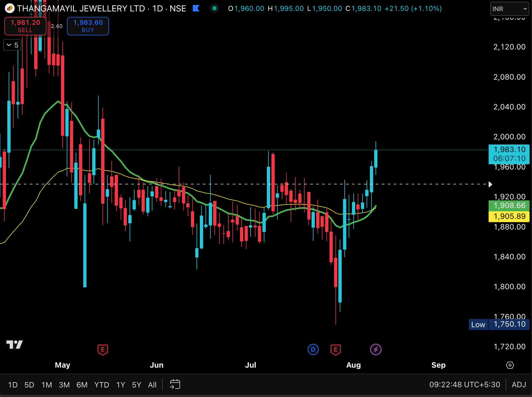Click the Jun label on time axis
This screenshot has height=397, width=532.
[157, 365]
